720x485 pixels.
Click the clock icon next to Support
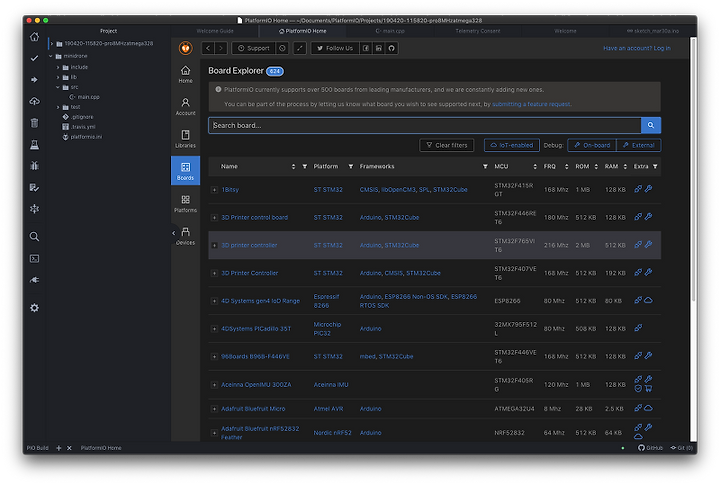[x=282, y=48]
